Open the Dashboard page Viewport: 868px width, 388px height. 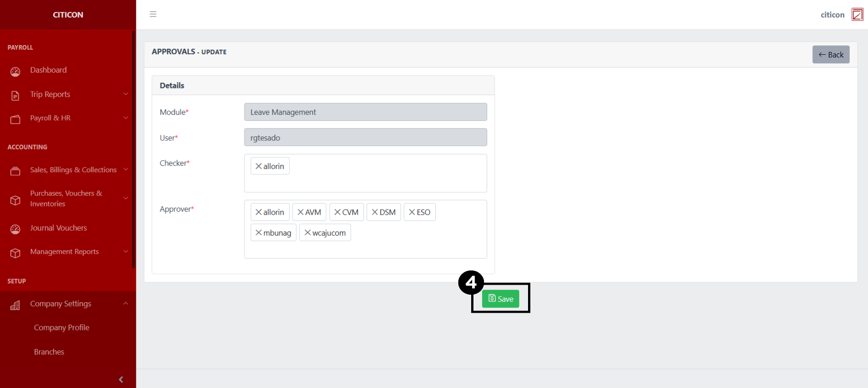pos(48,70)
